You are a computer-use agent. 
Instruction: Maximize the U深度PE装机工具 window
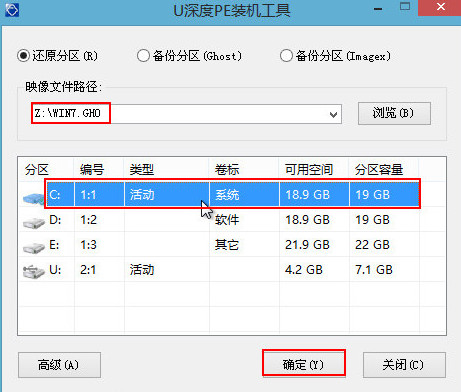coord(405,7)
